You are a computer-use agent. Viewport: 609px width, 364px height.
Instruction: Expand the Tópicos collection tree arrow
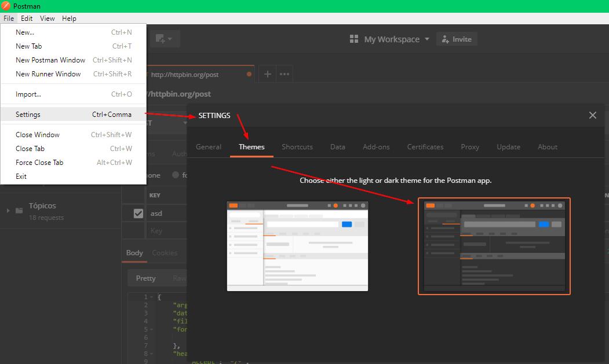point(8,210)
